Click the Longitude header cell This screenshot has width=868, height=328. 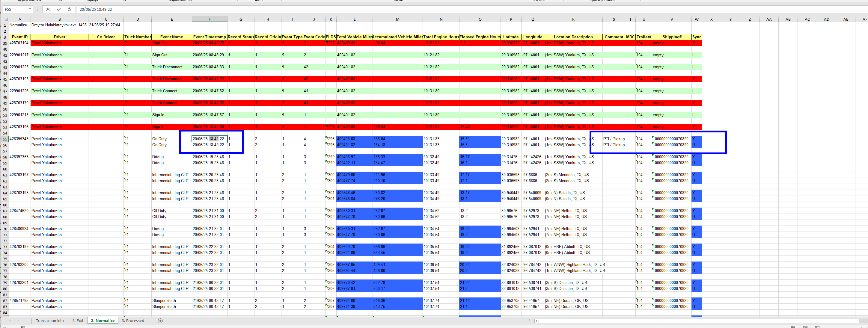click(533, 37)
